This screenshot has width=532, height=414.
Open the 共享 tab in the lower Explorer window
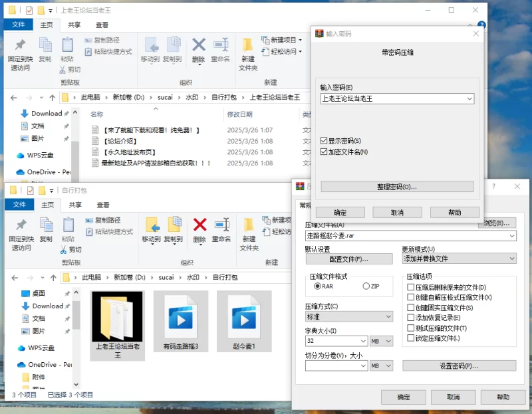[x=75, y=205]
